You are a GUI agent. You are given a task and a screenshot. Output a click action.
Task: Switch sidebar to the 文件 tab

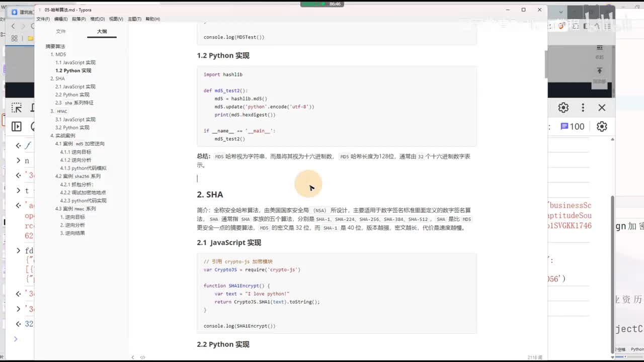point(61,31)
